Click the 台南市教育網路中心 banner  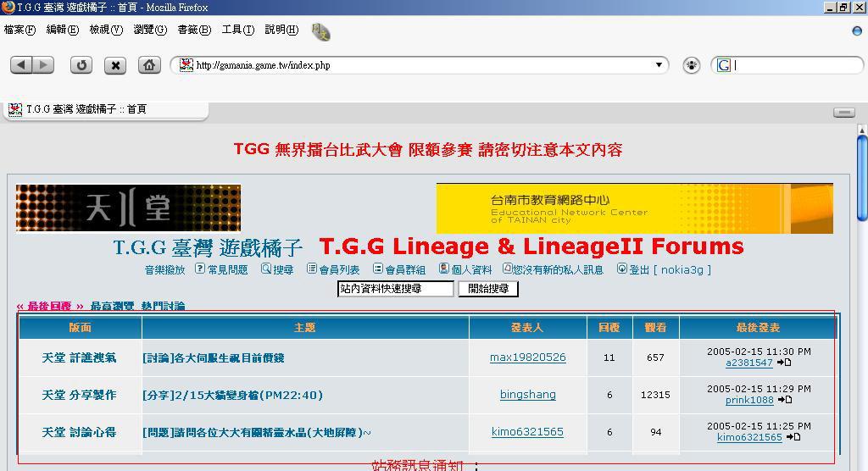click(x=634, y=208)
